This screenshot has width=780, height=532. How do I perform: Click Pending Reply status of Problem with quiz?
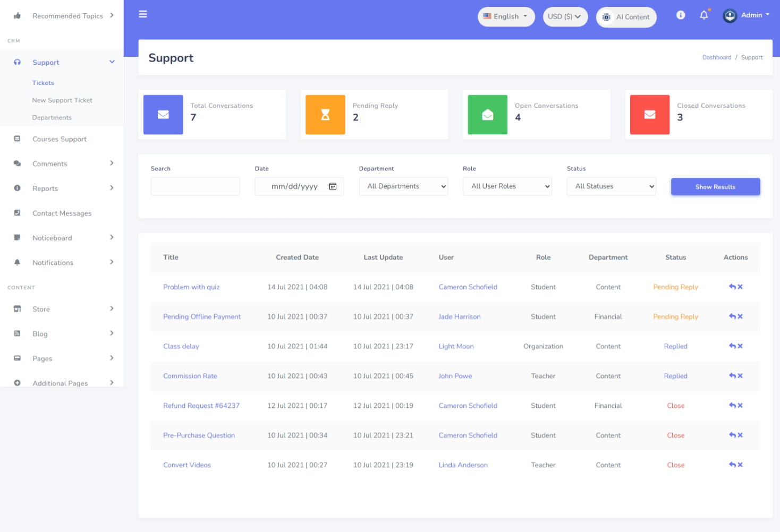point(675,287)
